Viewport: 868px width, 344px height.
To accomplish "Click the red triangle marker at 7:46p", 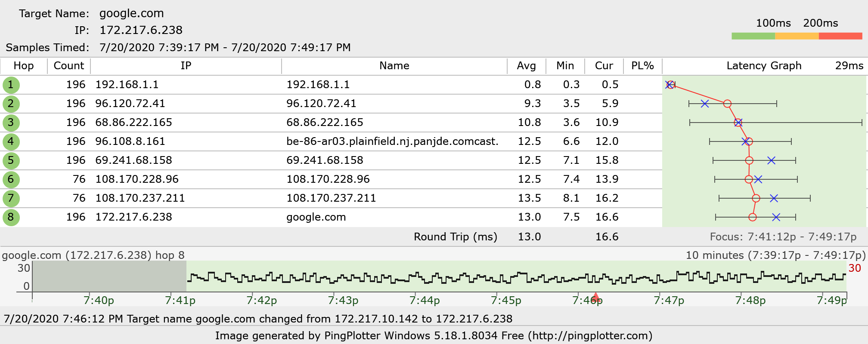I will tap(595, 297).
